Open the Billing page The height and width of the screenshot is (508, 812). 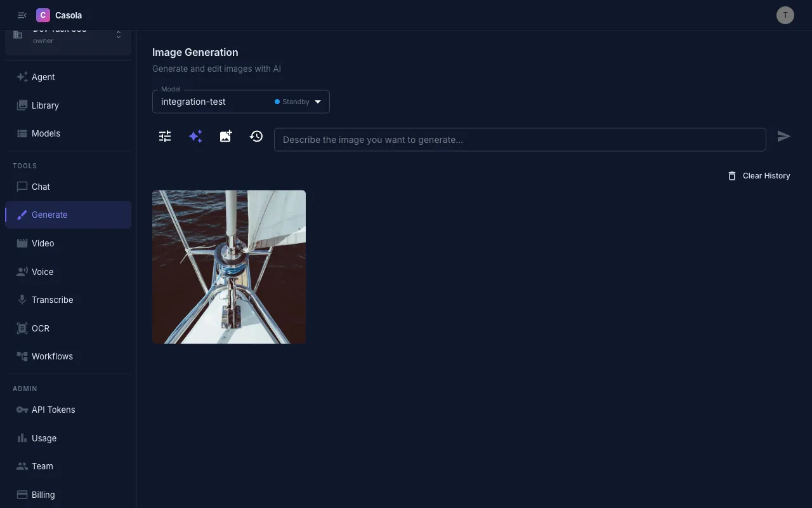43,495
